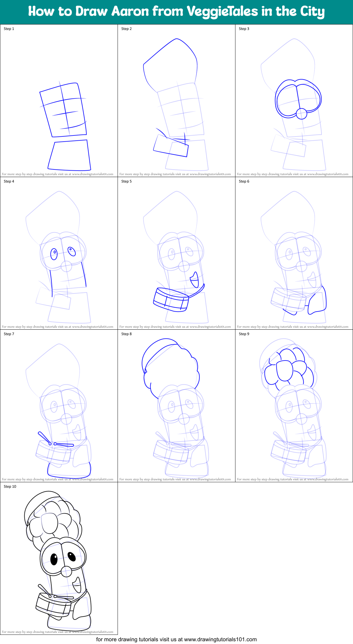
Task: Click the 'Step 2' label
Action: point(126,29)
